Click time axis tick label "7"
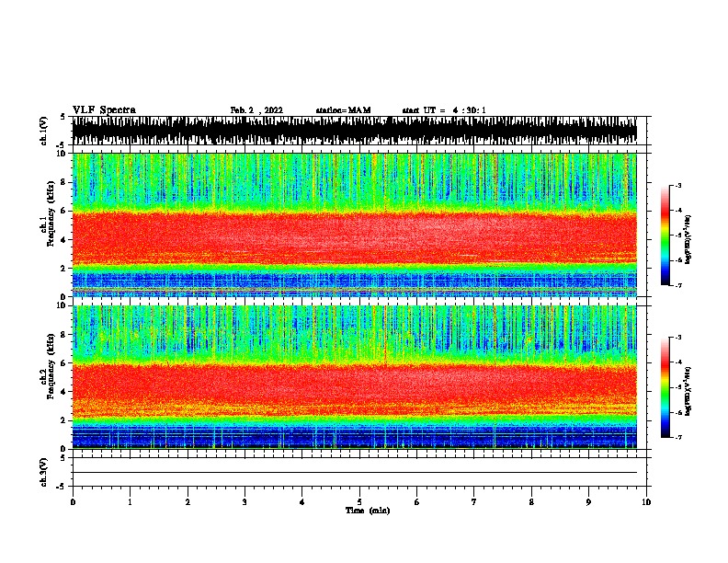This screenshot has width=728, height=563. (474, 502)
